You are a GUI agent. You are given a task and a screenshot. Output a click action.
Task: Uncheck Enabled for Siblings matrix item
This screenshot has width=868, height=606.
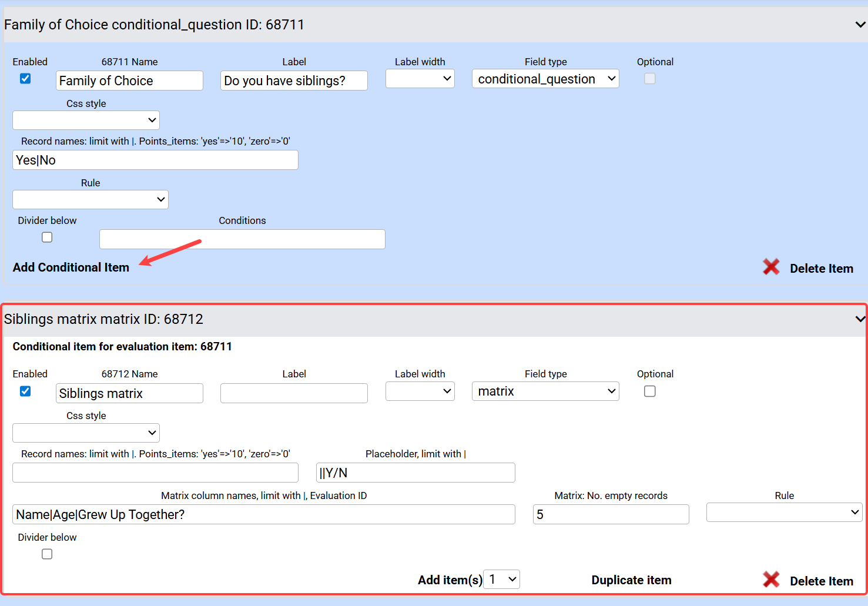tap(25, 391)
